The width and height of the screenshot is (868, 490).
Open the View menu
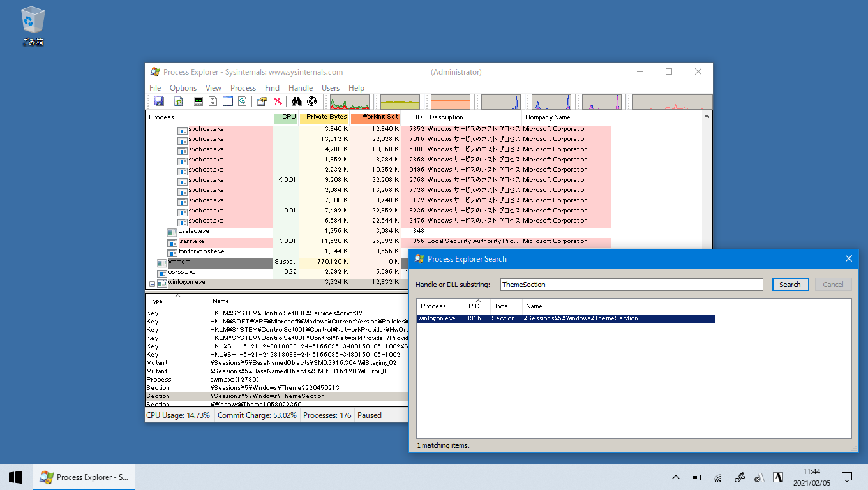[213, 88]
